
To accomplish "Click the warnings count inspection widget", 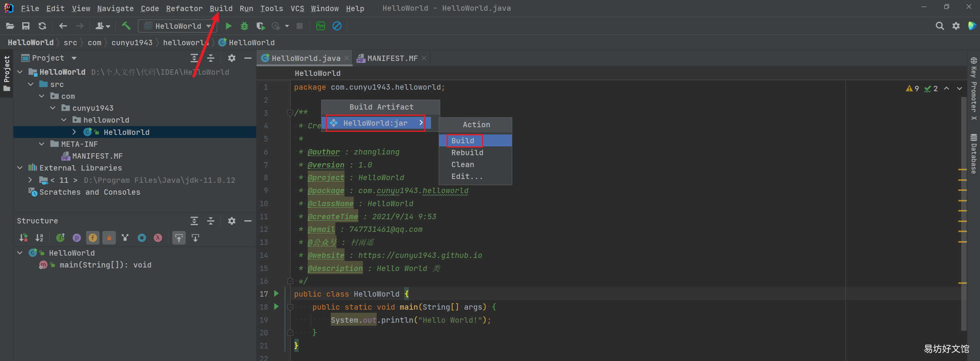I will tap(912, 89).
